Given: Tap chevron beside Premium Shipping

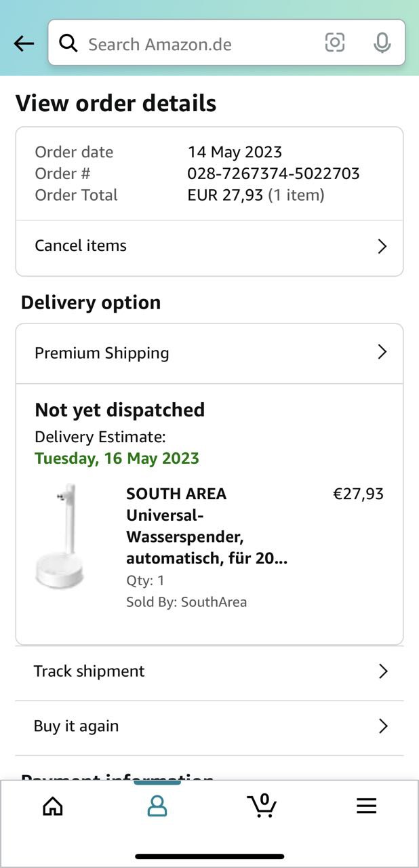Looking at the screenshot, I should coord(382,352).
